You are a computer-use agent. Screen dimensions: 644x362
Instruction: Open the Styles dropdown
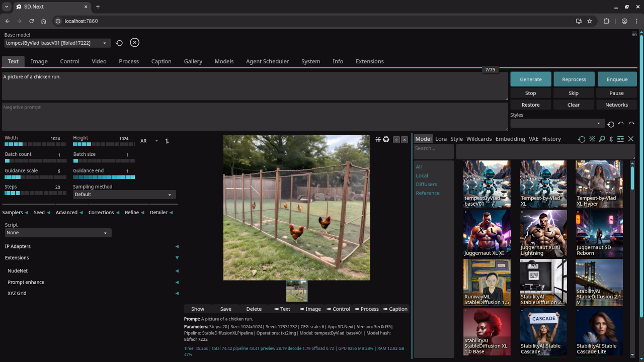(557, 123)
